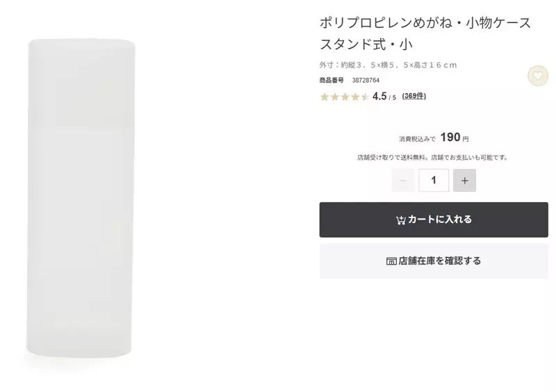Click the 190 円 price text

[455, 138]
